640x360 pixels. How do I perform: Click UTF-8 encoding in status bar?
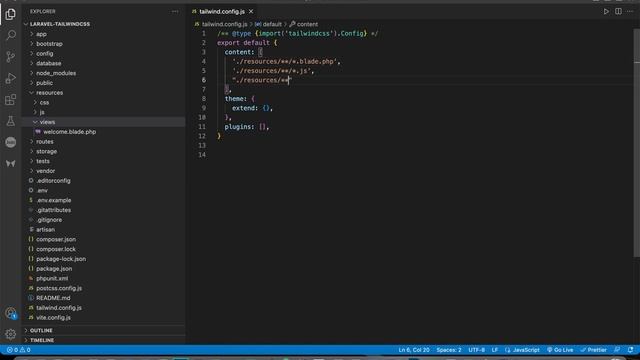click(x=476, y=350)
